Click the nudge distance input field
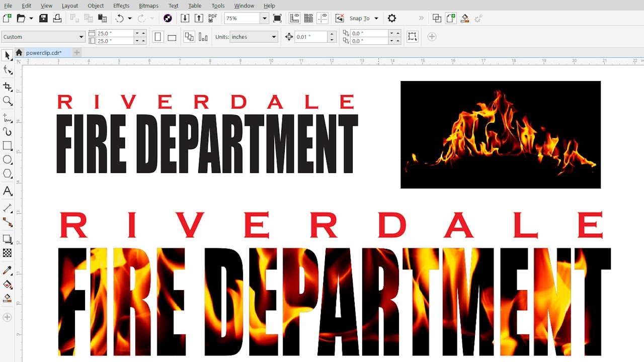 click(311, 37)
